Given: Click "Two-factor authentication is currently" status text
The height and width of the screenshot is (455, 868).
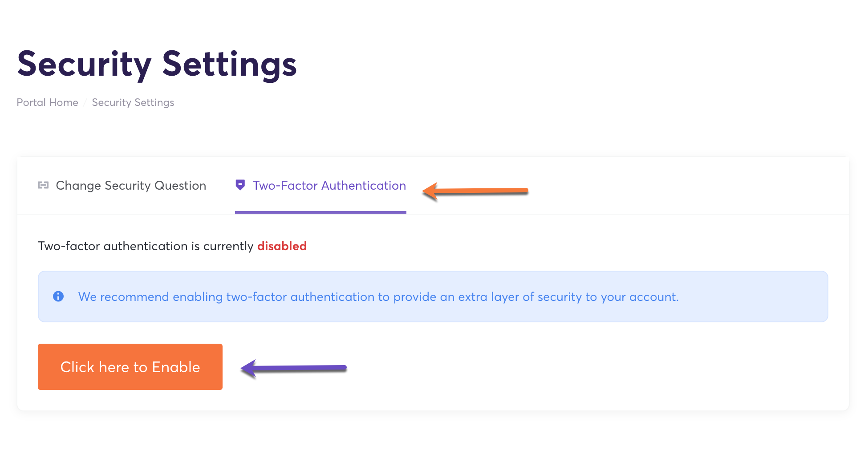Looking at the screenshot, I should [146, 246].
